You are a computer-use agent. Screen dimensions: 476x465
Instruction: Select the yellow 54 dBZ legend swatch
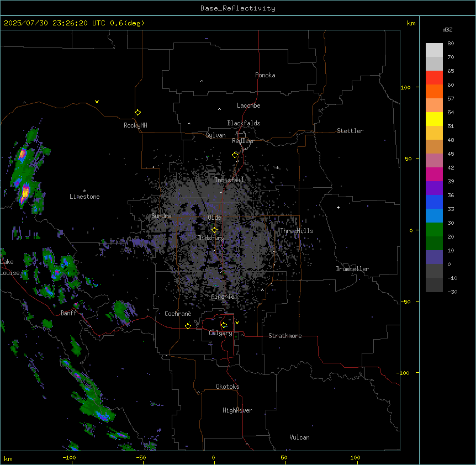click(x=434, y=119)
